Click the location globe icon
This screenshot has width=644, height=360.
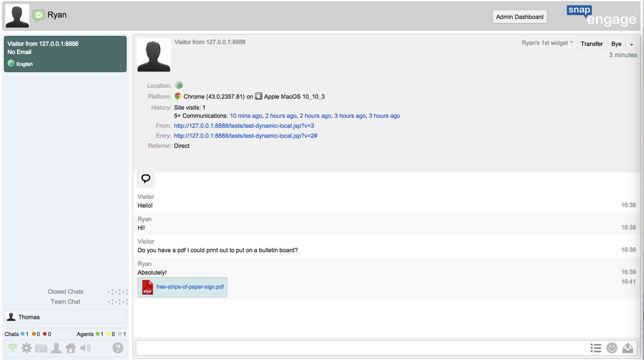click(x=179, y=85)
